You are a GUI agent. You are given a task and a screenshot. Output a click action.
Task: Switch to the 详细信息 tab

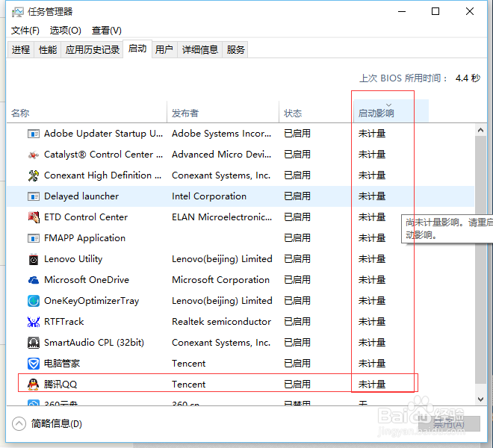tap(200, 50)
